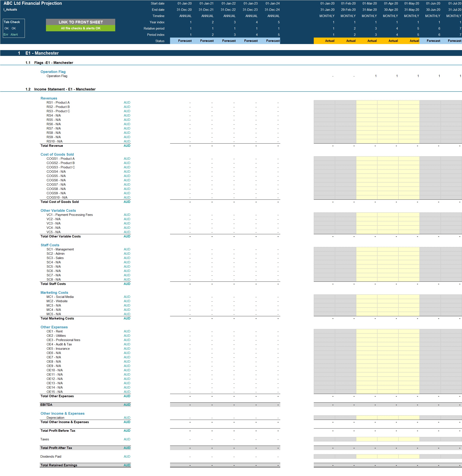Image resolution: width=462 pixels, height=476 pixels.
Task: Select the 'Other Expenses' subheading
Action: point(54,327)
